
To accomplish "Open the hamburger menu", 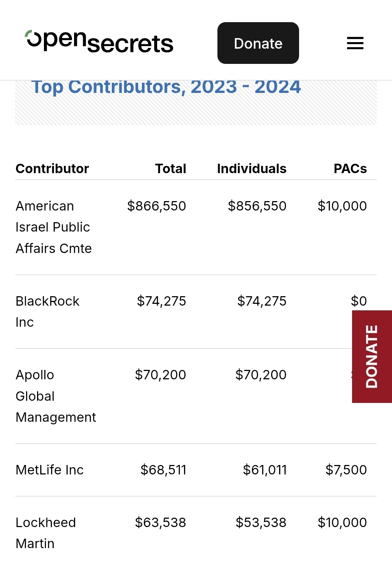I will 355,43.
